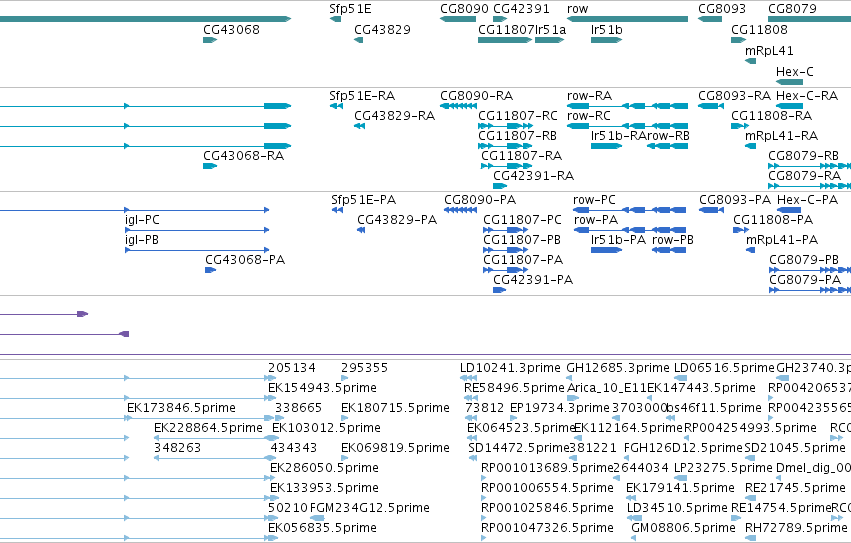Click the igl-PB protein label

pos(142,240)
